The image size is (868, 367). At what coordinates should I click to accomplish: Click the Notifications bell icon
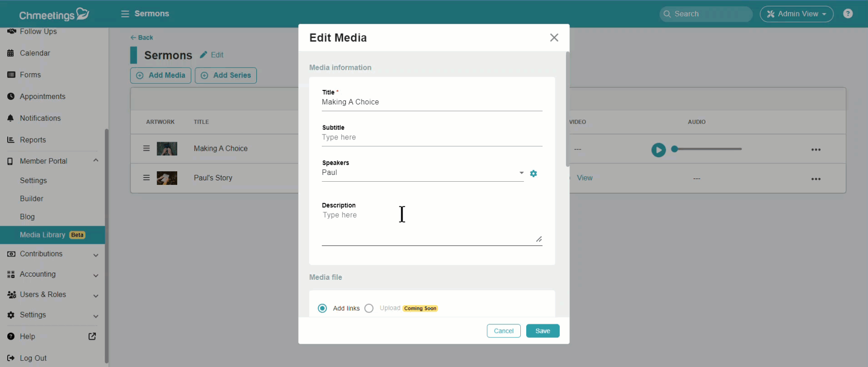click(11, 118)
